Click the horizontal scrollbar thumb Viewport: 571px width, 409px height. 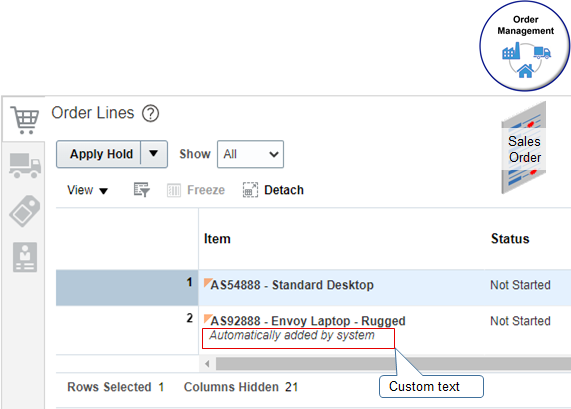pyautogui.click(x=393, y=364)
